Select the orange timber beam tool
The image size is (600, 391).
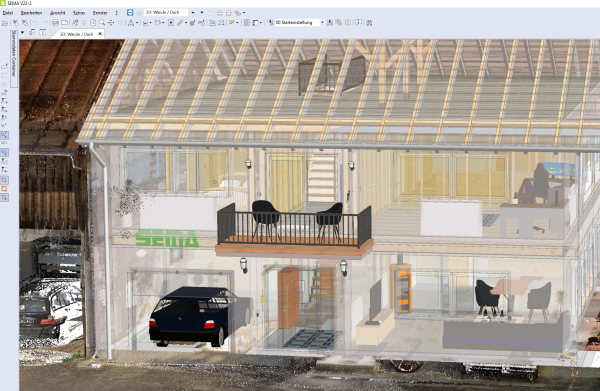(x=180, y=23)
